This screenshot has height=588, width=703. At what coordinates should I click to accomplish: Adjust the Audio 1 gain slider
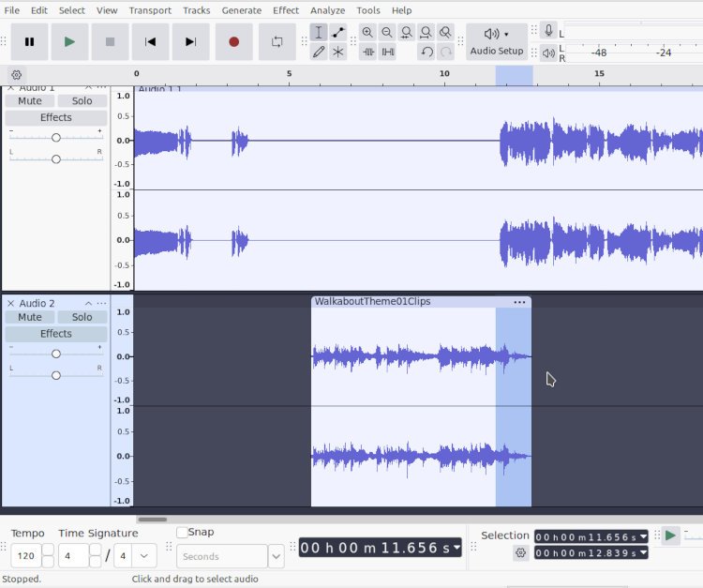point(56,138)
